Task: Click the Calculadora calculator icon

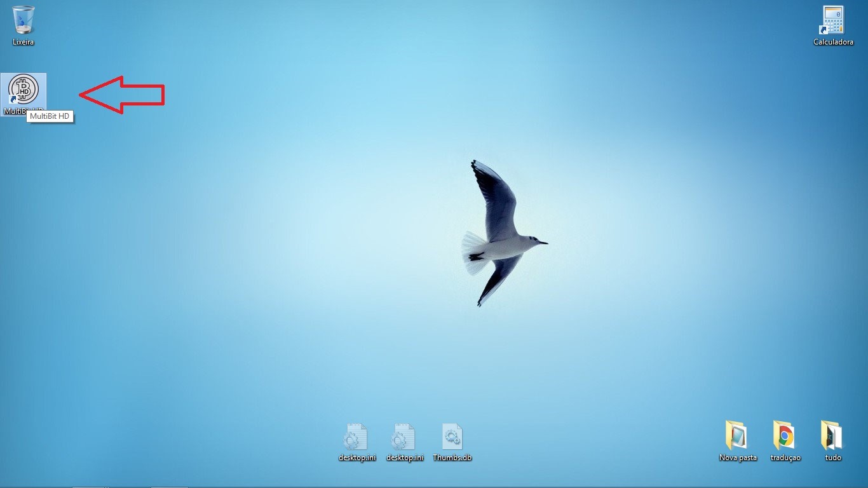Action: pos(832,20)
